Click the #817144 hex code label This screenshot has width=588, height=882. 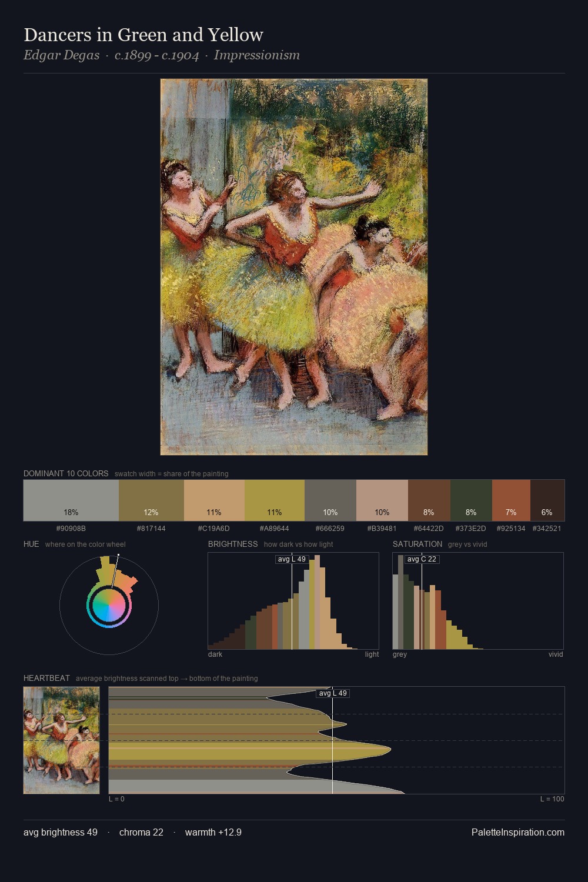click(x=151, y=529)
